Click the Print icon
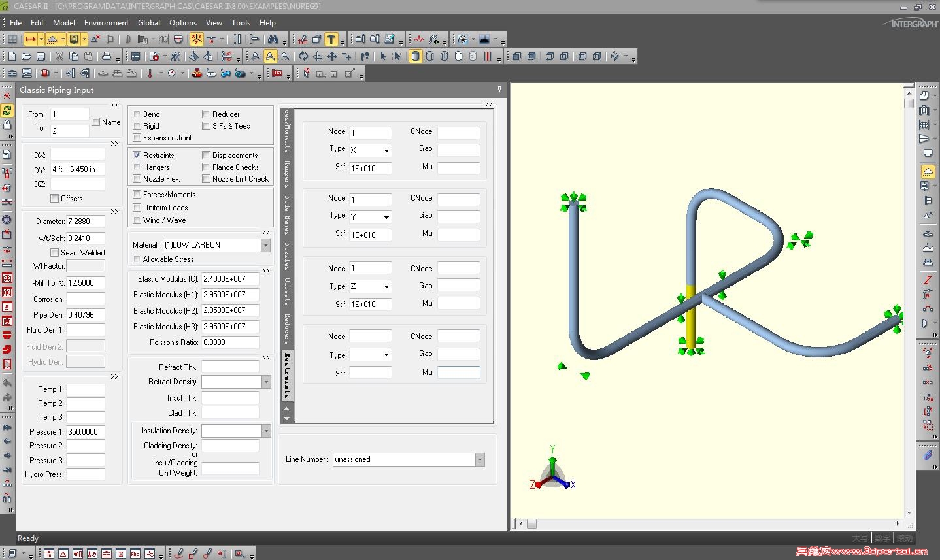 pyautogui.click(x=107, y=57)
